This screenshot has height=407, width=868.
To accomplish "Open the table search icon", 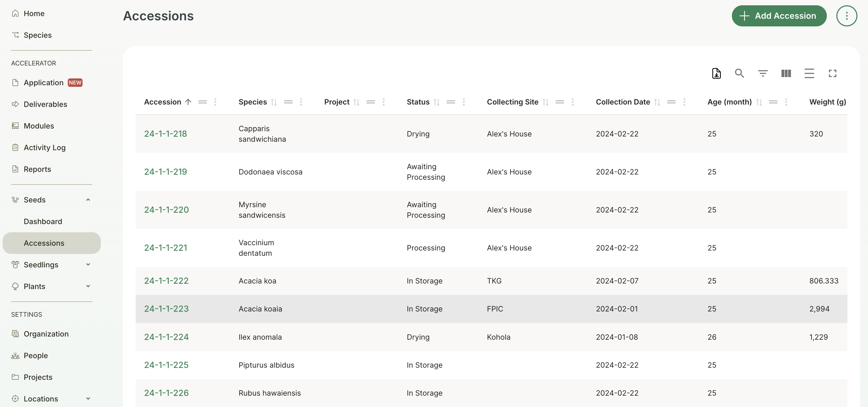I will point(739,73).
